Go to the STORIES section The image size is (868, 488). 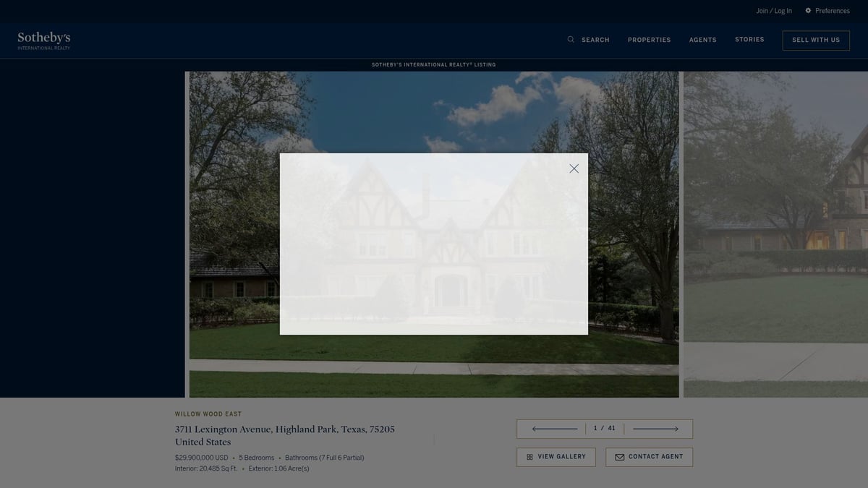749,39
